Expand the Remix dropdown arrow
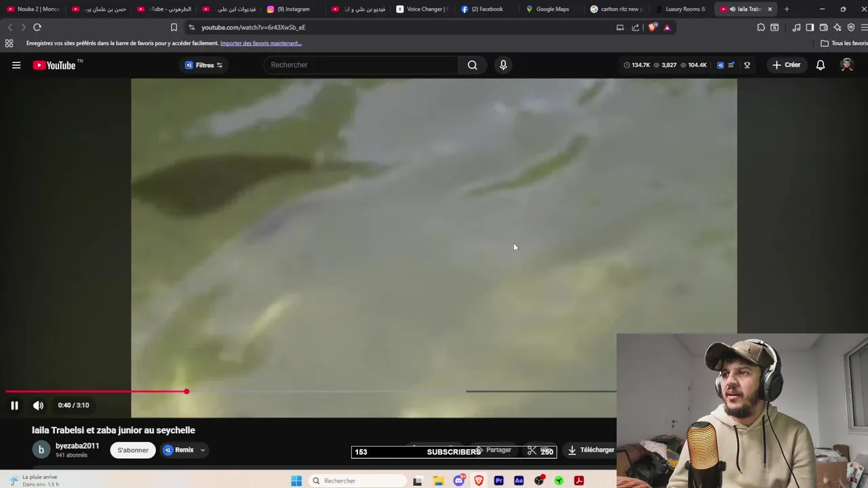Image resolution: width=868 pixels, height=488 pixels. tap(202, 450)
